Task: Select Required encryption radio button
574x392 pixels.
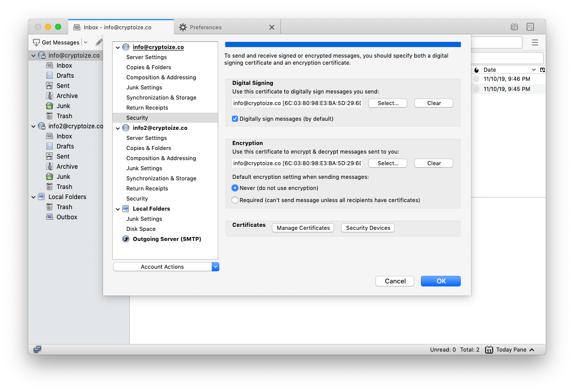Action: pyautogui.click(x=235, y=200)
